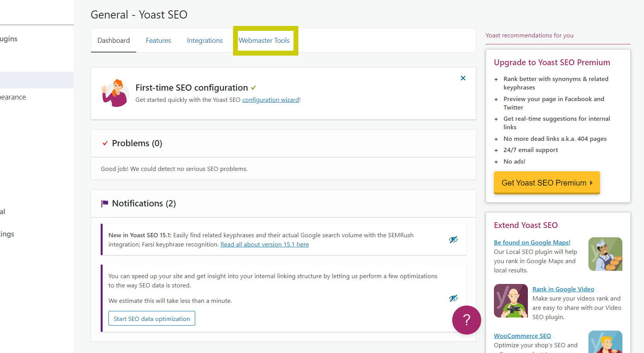
Task: Click the green check after First-time SEO configuration
Action: point(253,88)
